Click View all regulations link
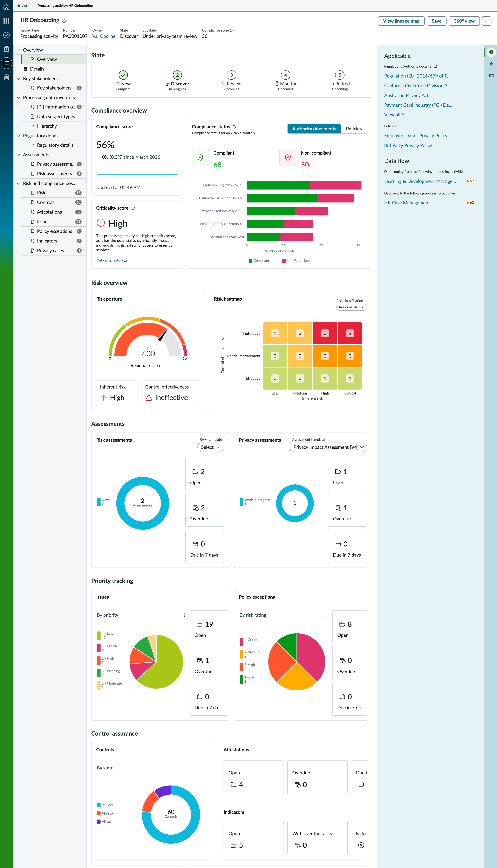 394,115
